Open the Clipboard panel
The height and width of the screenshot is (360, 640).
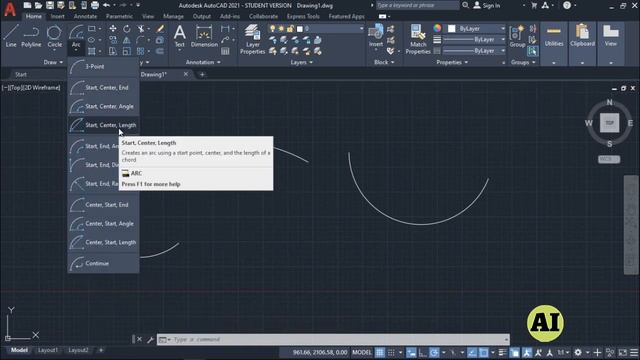pyautogui.click(x=582, y=36)
